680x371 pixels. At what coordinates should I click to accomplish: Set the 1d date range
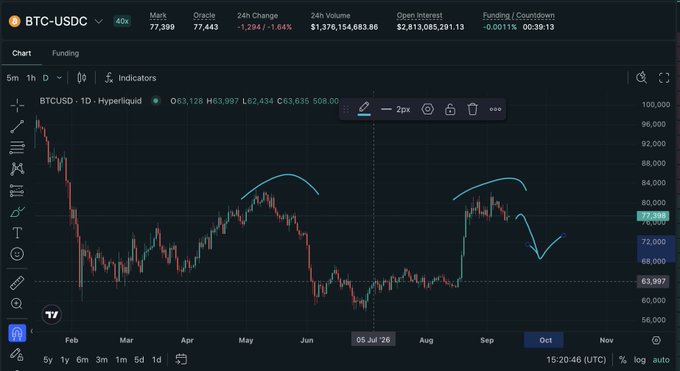click(x=157, y=360)
